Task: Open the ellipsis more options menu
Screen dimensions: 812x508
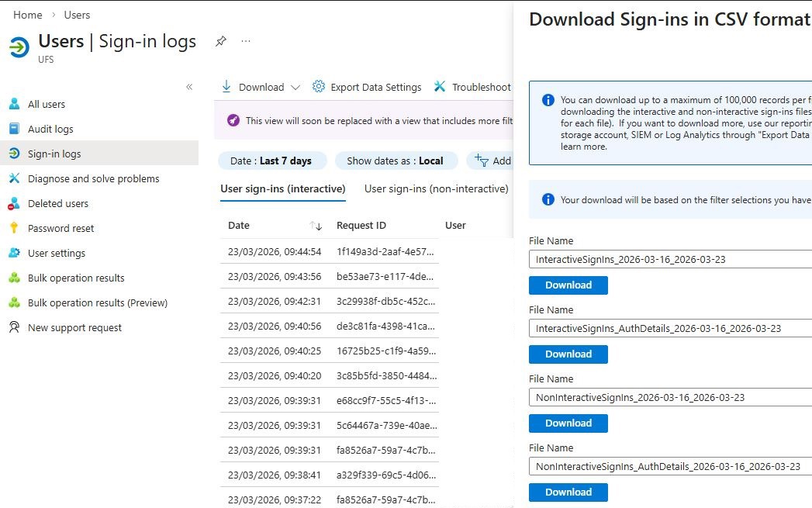Action: [x=246, y=41]
